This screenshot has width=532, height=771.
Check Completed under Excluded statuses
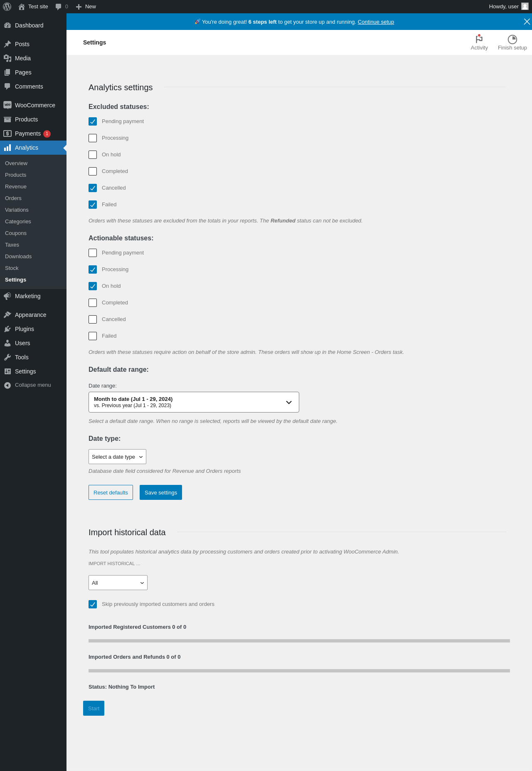pos(93,171)
